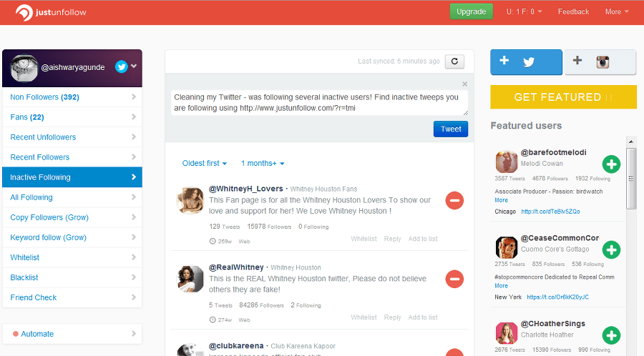Add a Twitter account button
This screenshot has height=356, width=644.
(x=526, y=62)
